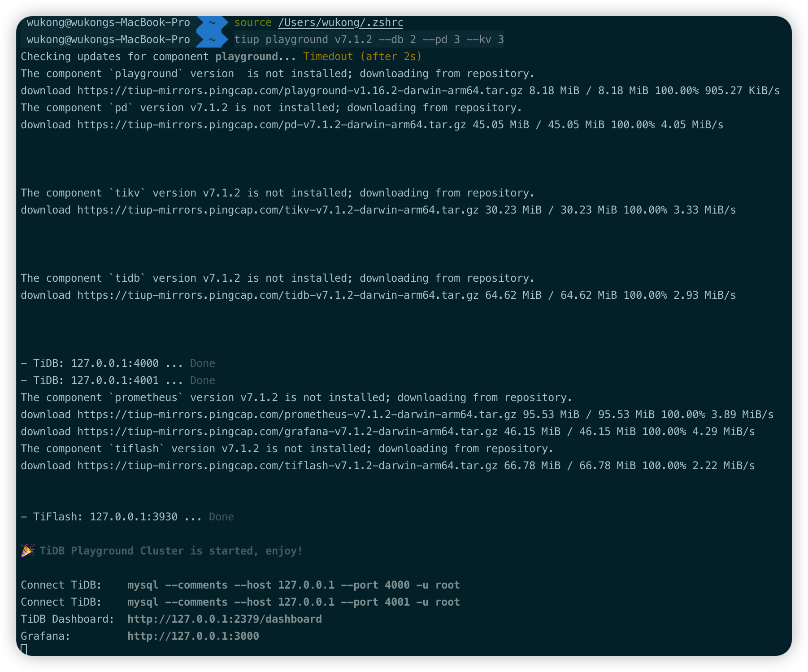Click the playground-v1.16.2 download URL
This screenshot has width=808, height=672.
300,91
